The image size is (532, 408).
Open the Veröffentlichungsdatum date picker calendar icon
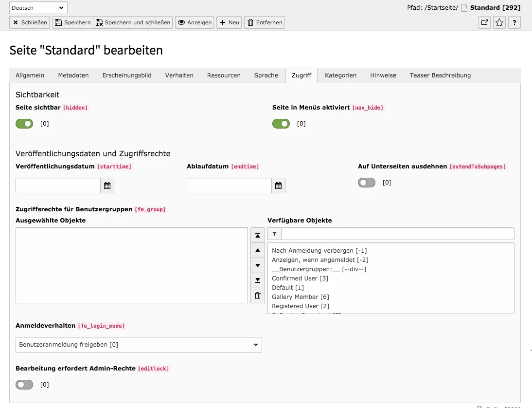click(x=107, y=185)
